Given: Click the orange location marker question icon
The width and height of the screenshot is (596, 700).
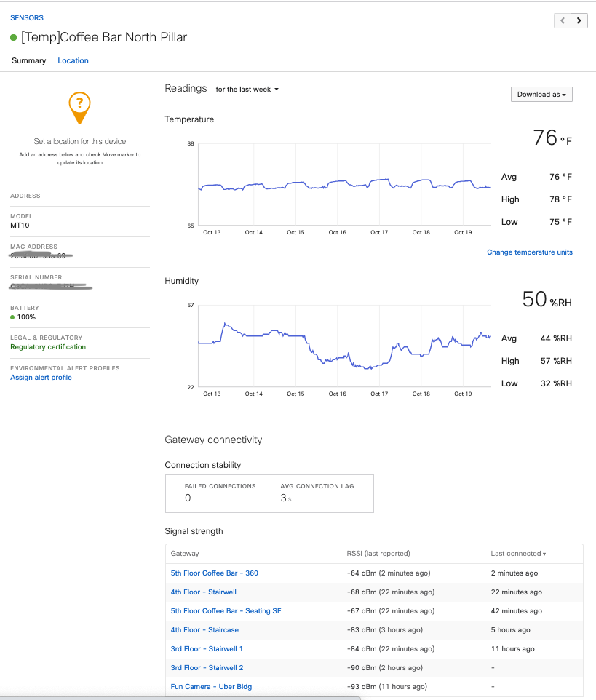Looking at the screenshot, I should coord(80,106).
